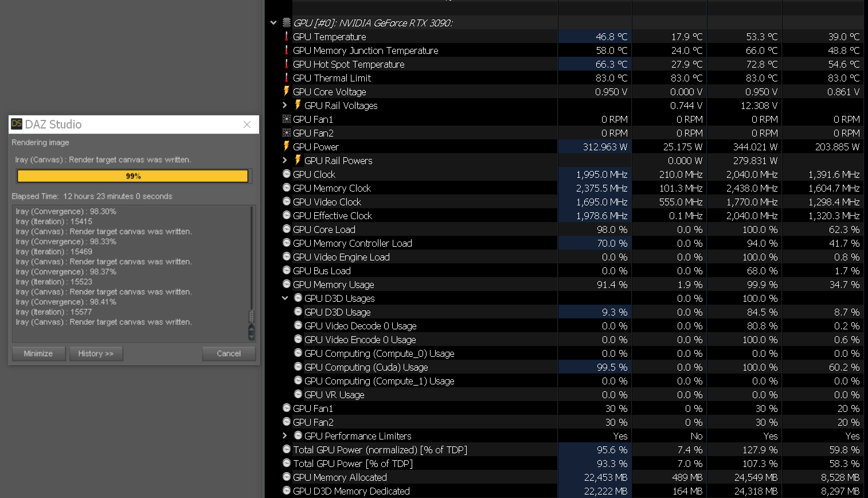868x498 pixels.
Task: Select the GPU Fan2 percentage row label
Action: 313,422
